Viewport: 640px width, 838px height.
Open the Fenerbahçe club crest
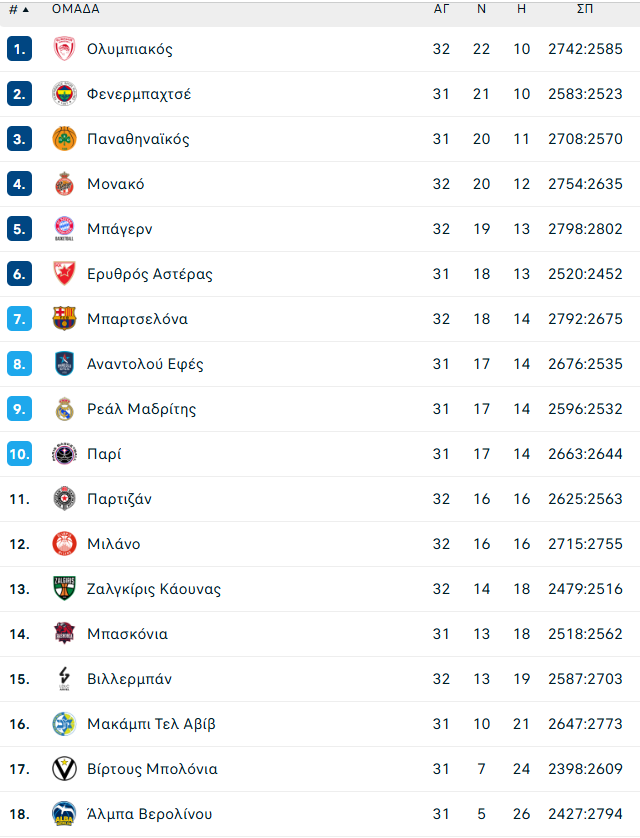64,94
